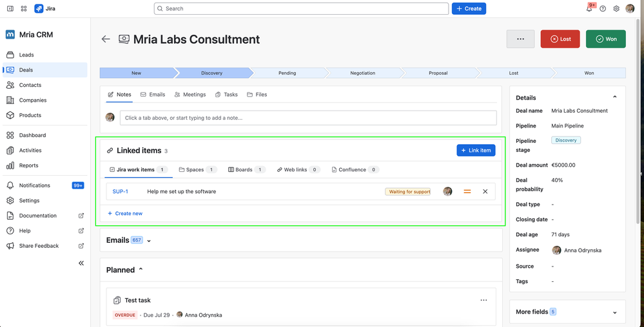The height and width of the screenshot is (327, 644).
Task: Open Contacts in the sidebar
Action: pos(45,86)
